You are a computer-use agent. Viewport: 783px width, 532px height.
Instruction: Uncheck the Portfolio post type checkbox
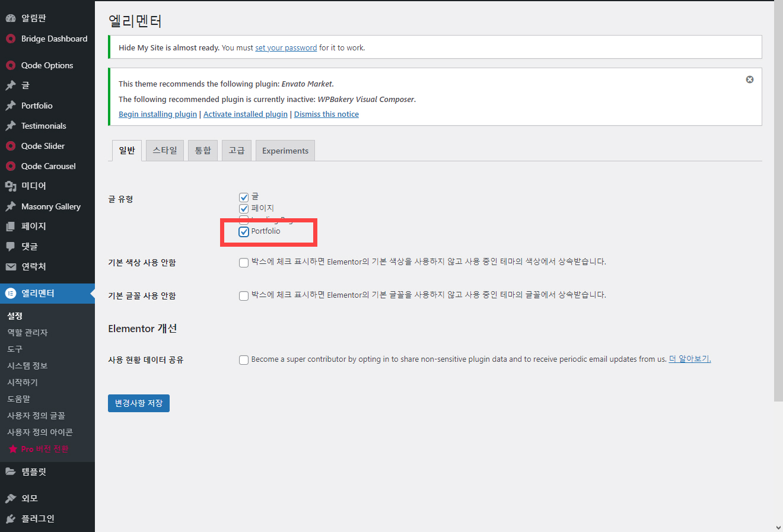(244, 232)
